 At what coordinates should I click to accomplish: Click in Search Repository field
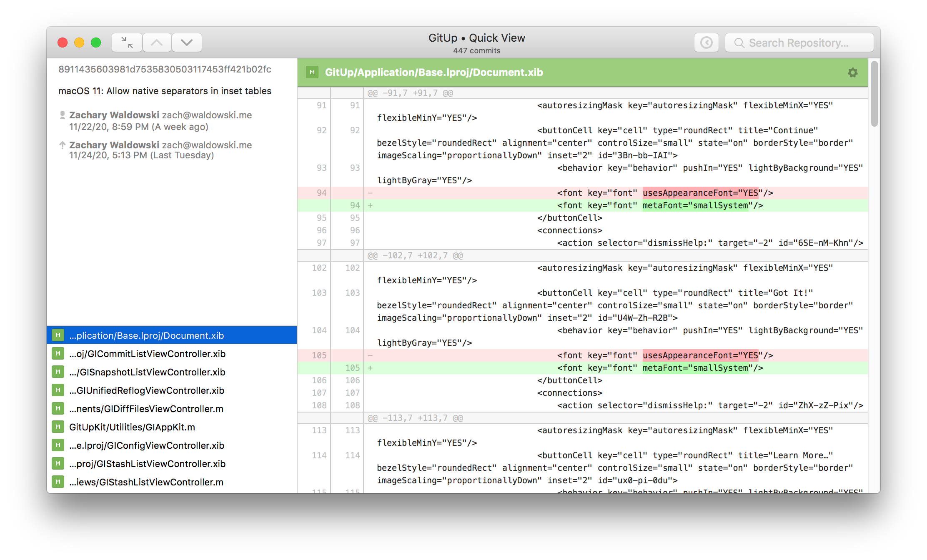click(804, 43)
